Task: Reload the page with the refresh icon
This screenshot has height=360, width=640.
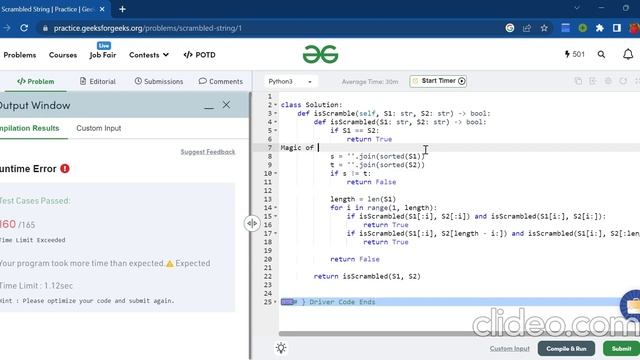Action: coord(24,28)
